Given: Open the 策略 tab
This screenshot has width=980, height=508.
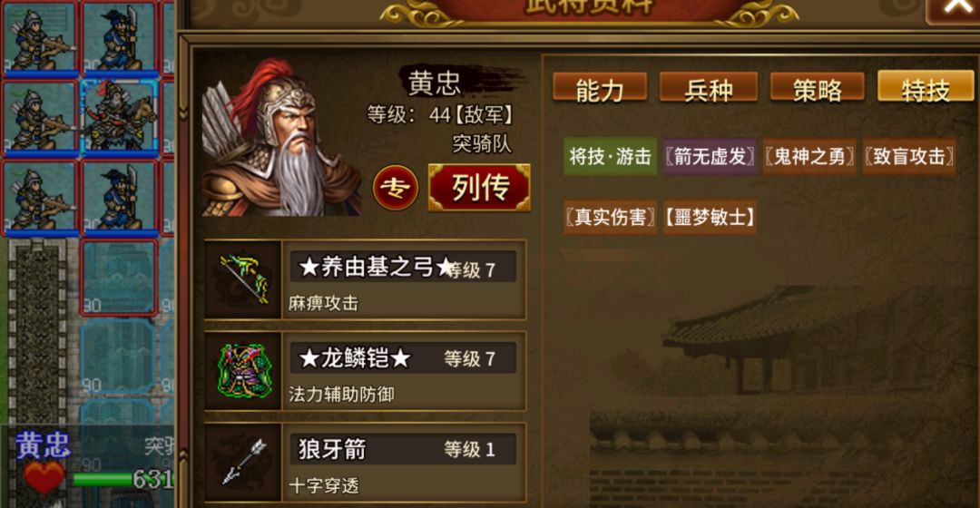Looking at the screenshot, I should pos(818,88).
